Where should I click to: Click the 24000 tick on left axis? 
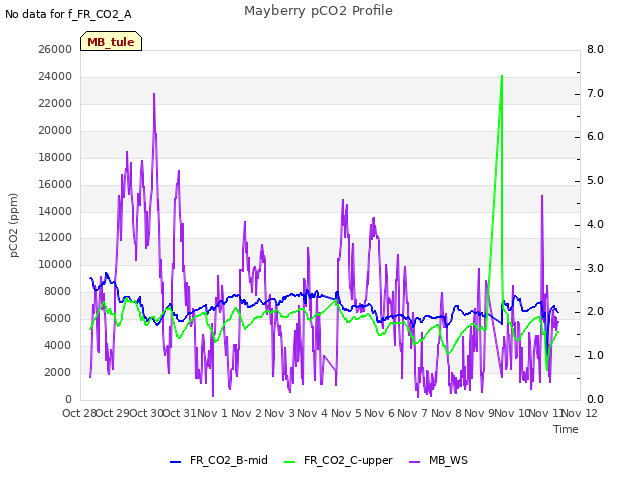pos(55,76)
